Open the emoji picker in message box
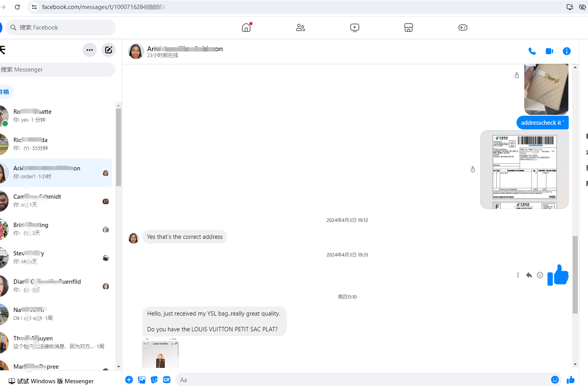 [x=555, y=380]
